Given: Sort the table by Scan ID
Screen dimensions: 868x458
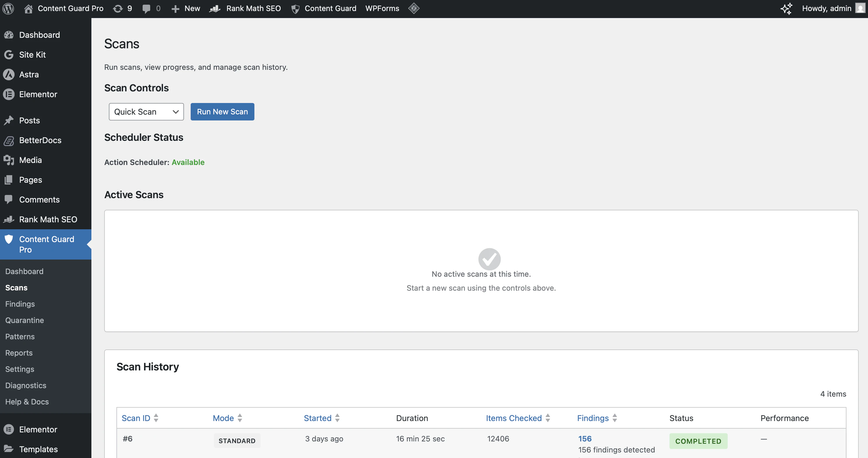Looking at the screenshot, I should pyautogui.click(x=136, y=418).
